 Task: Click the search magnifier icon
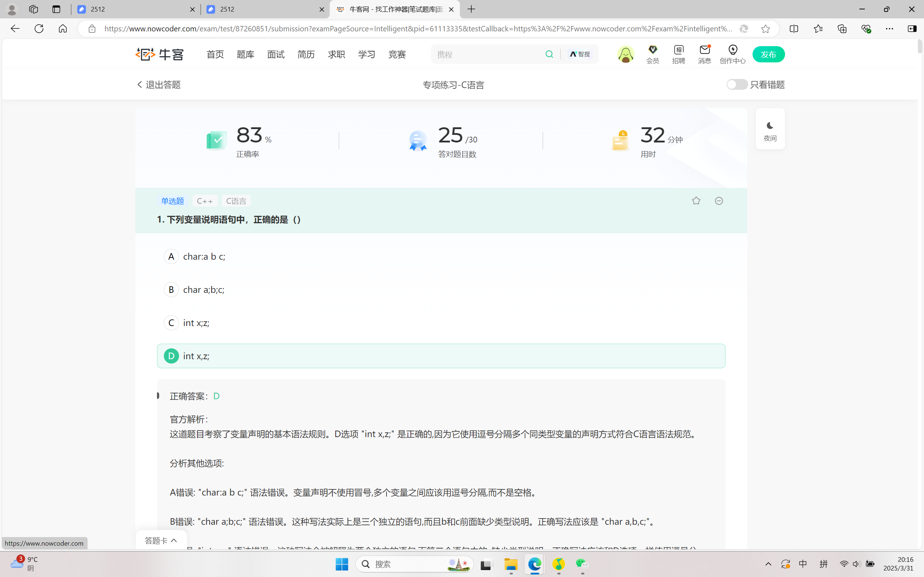coord(549,54)
